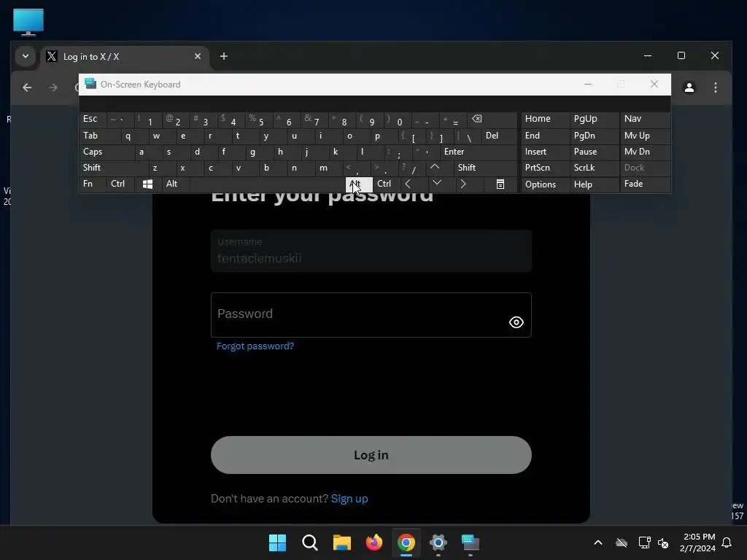This screenshot has width=747, height=560.
Task: Click the space bar on keyboard
Action: (x=267, y=184)
